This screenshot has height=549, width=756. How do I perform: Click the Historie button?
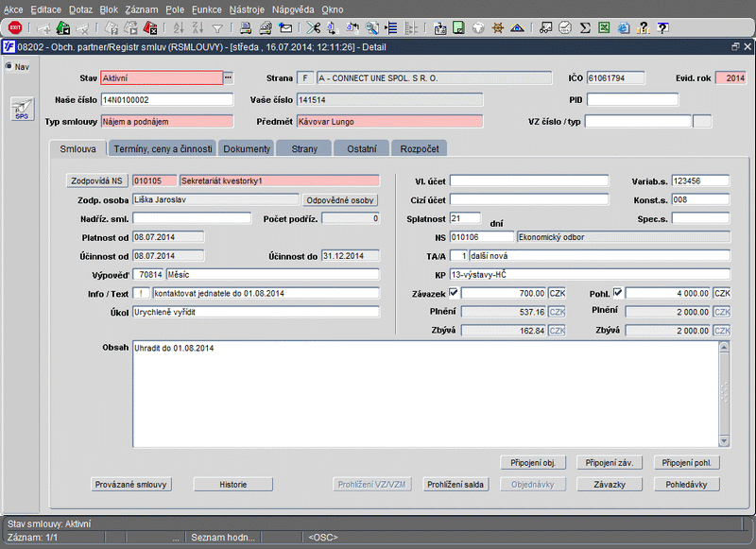tap(232, 484)
